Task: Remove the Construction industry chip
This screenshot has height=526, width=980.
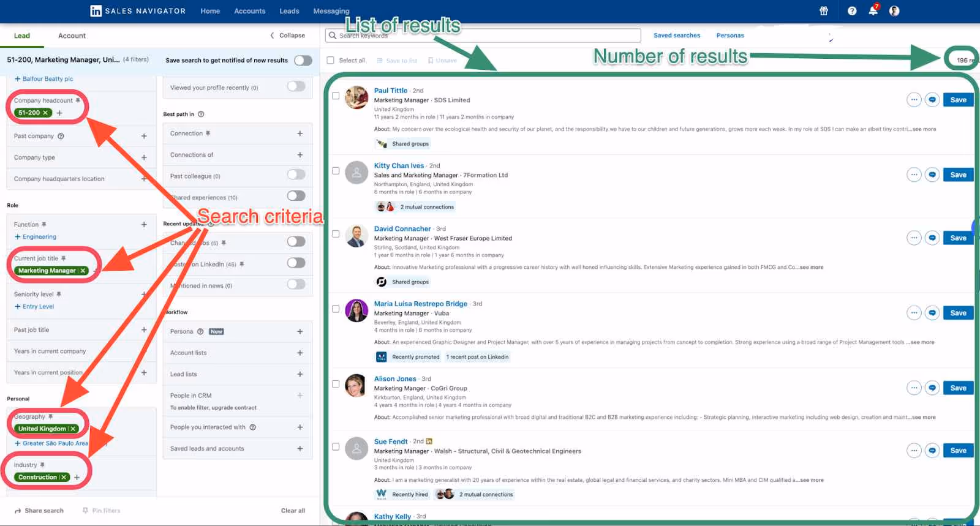Action: click(64, 477)
